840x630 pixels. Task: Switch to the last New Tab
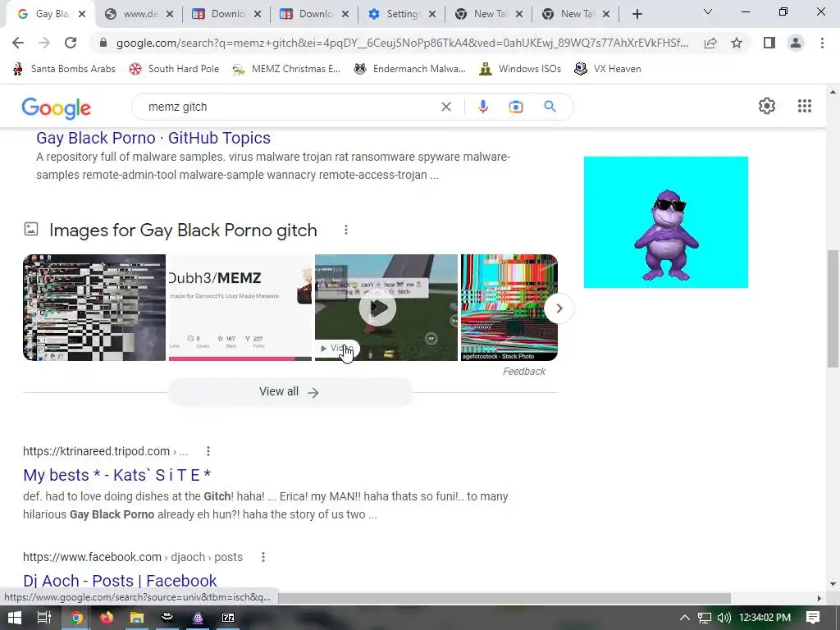575,15
